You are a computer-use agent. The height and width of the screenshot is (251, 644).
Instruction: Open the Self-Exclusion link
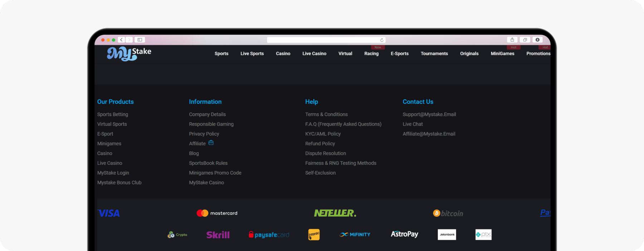(321, 173)
